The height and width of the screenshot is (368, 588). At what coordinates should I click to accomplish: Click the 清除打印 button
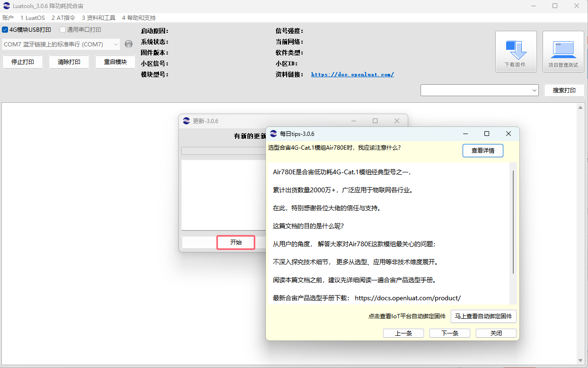pyautogui.click(x=69, y=62)
